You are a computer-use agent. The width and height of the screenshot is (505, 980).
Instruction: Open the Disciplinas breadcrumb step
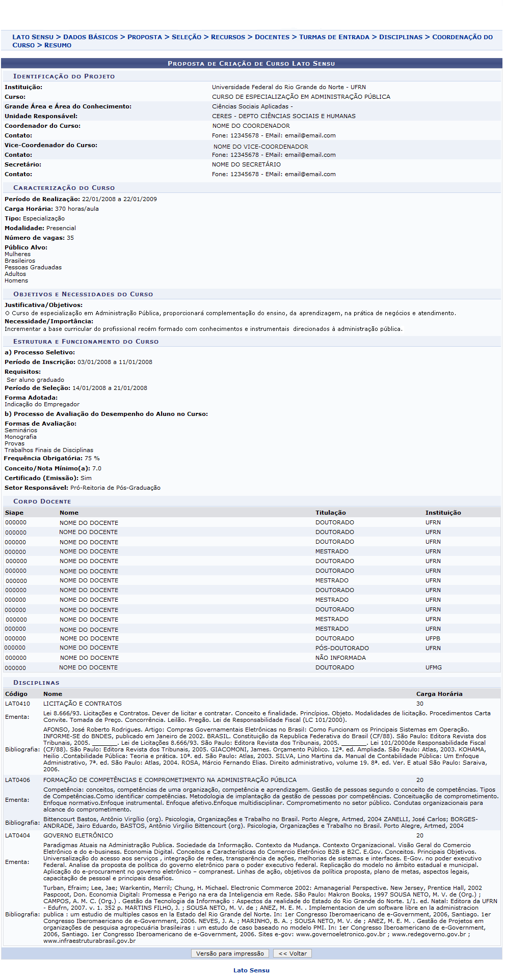tap(401, 37)
